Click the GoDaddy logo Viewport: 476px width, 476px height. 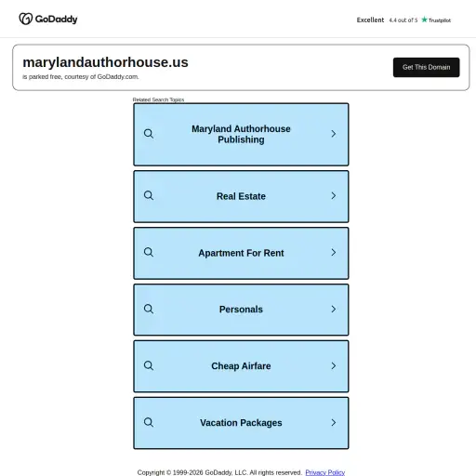pos(48,19)
